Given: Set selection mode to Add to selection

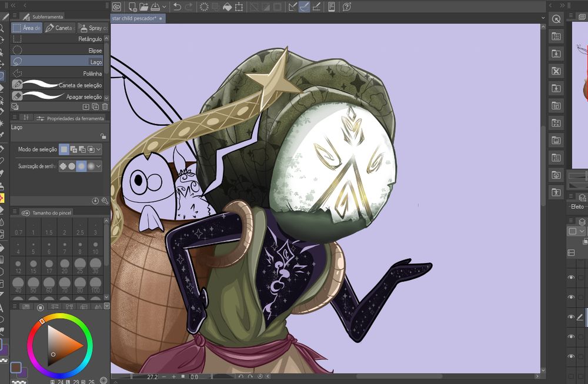Looking at the screenshot, I should (73, 149).
